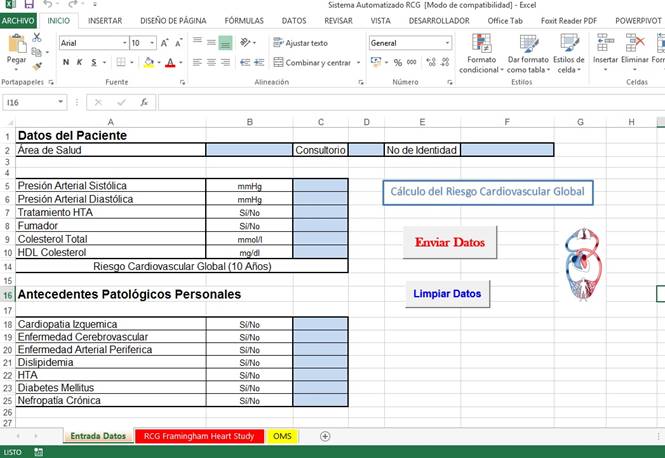
Task: Click the font color red A swatch
Action: point(168,62)
